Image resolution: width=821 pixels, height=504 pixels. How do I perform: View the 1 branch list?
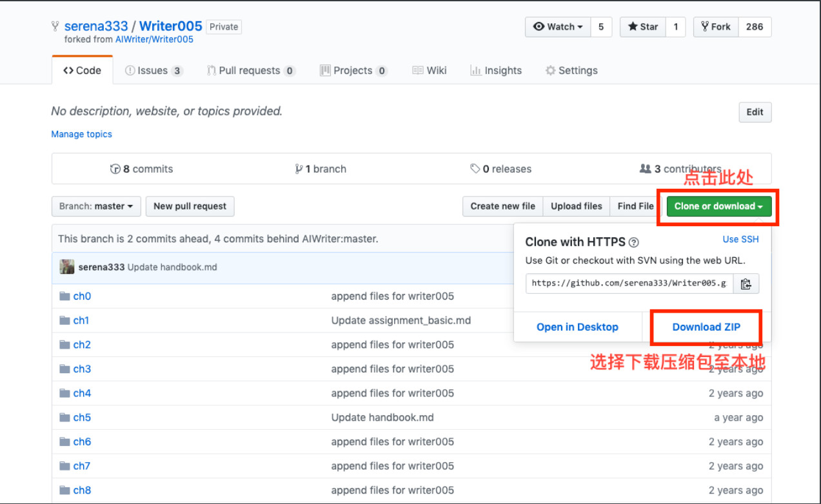321,169
